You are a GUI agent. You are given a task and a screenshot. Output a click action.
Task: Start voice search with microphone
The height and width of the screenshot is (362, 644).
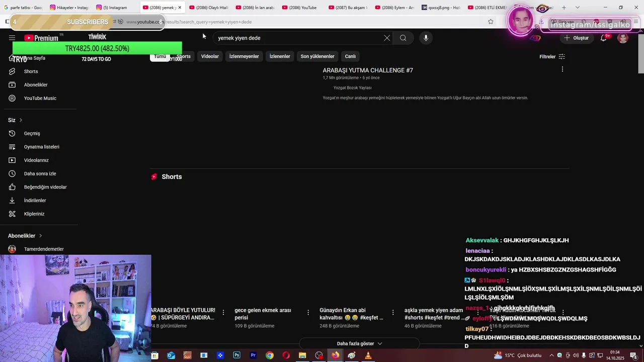point(426,38)
